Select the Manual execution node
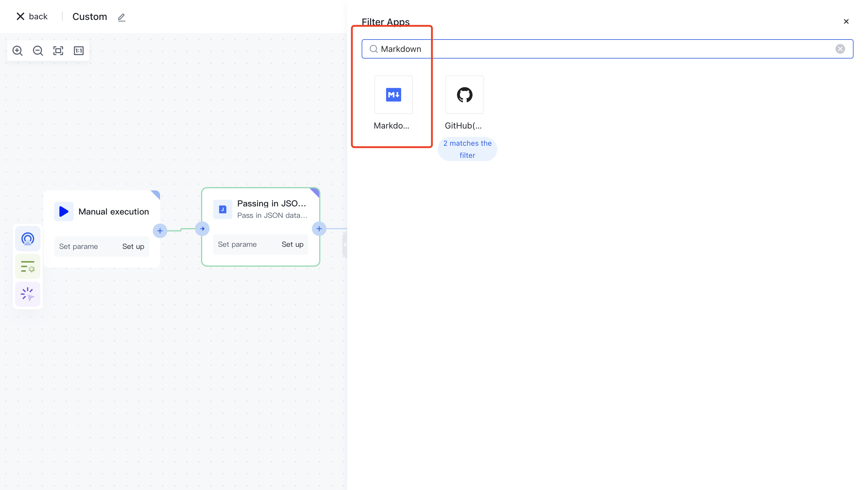Image resolution: width=868 pixels, height=490 pixels. [x=113, y=212]
